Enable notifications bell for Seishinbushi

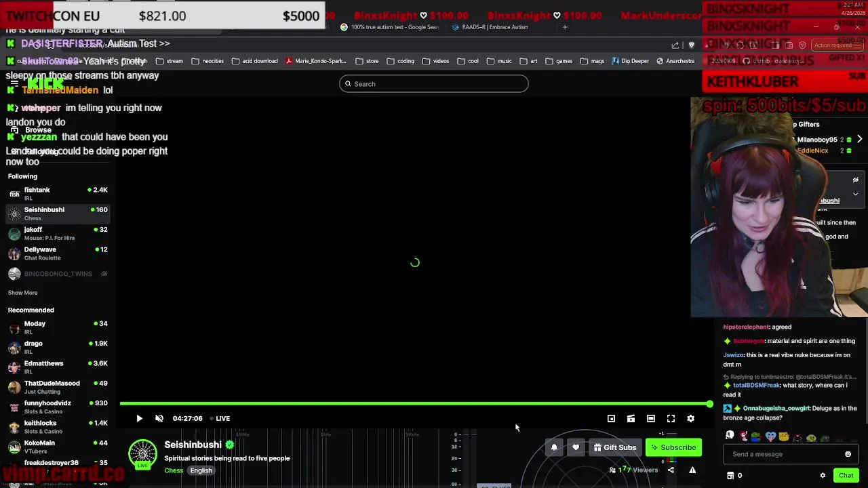(554, 447)
